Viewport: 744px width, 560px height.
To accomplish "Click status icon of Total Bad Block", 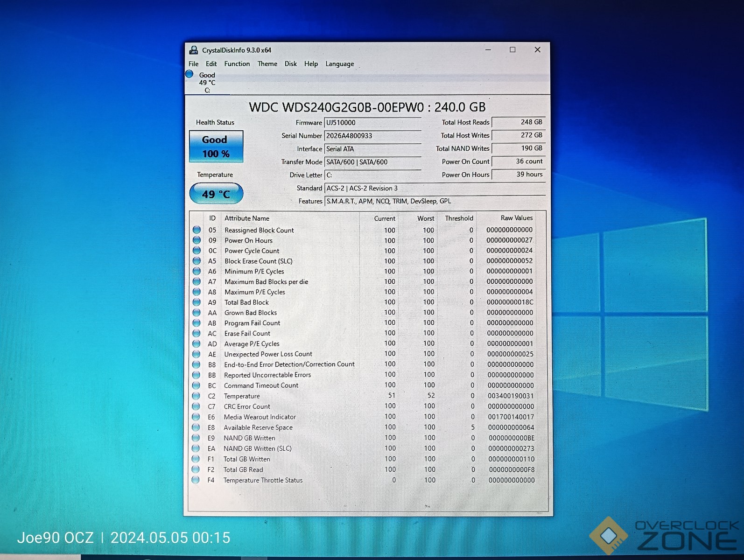I will pyautogui.click(x=197, y=302).
